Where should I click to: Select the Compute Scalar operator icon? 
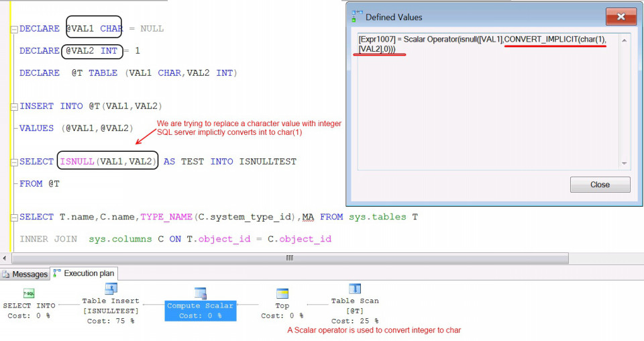(x=201, y=293)
